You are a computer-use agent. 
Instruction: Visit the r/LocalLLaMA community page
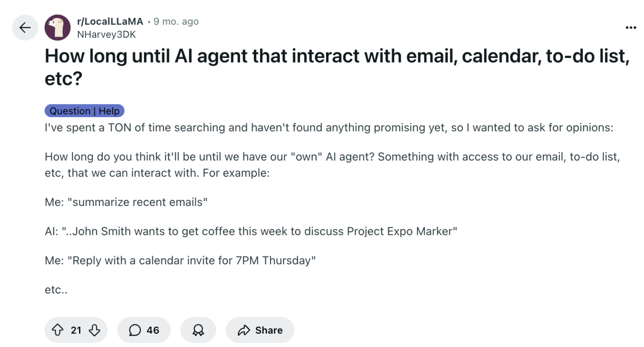coord(110,21)
